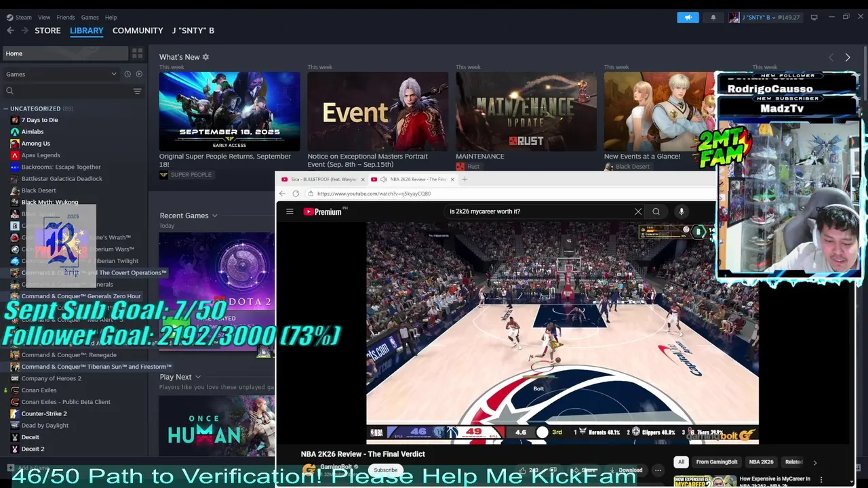Collapse the UNCATEGORIZED library category
Image resolution: width=868 pixels, height=488 pixels.
pyautogui.click(x=5, y=108)
